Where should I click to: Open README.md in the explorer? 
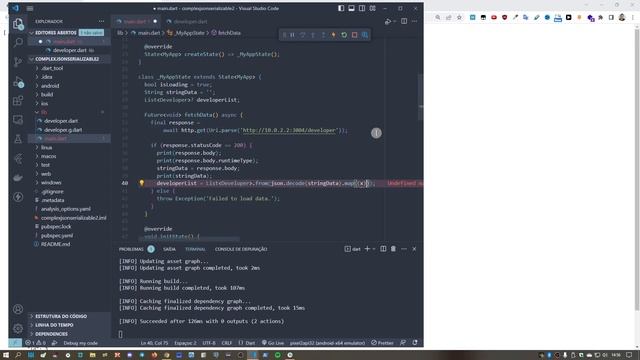click(56, 244)
